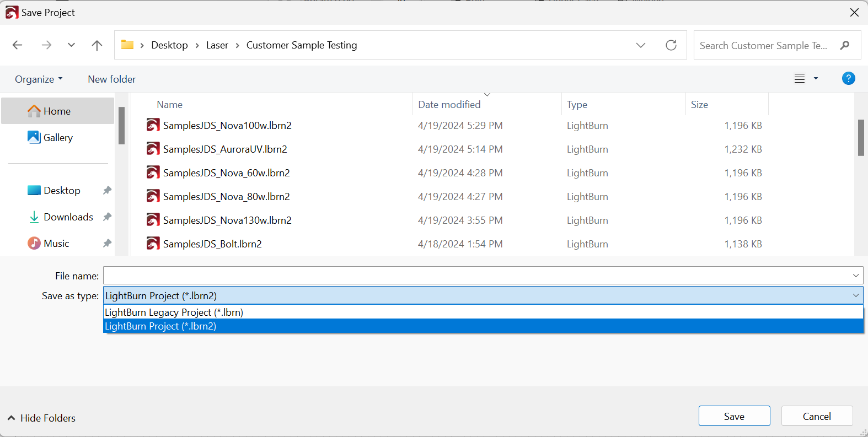The height and width of the screenshot is (437, 868).
Task: Select SamplesJDS_AuroraUV.lbrn2 file
Action: click(x=225, y=149)
